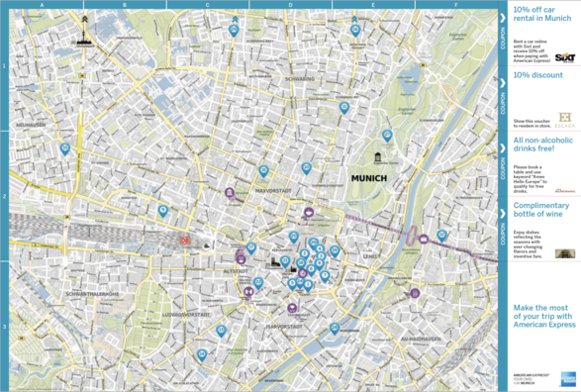The height and width of the screenshot is (392, 581).
Task: Click the Sixt logo
Action: tap(565, 57)
